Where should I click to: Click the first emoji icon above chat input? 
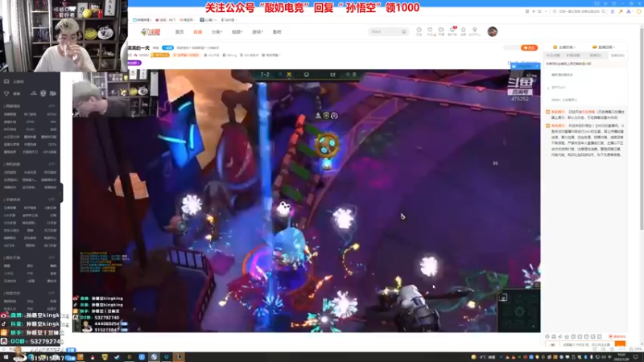coord(547,336)
